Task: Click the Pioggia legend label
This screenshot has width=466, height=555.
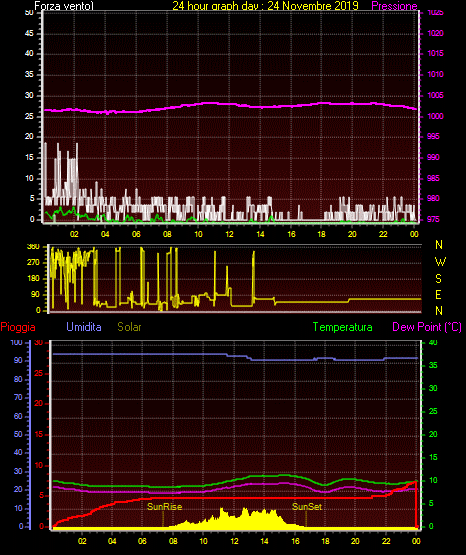Action: click(18, 327)
